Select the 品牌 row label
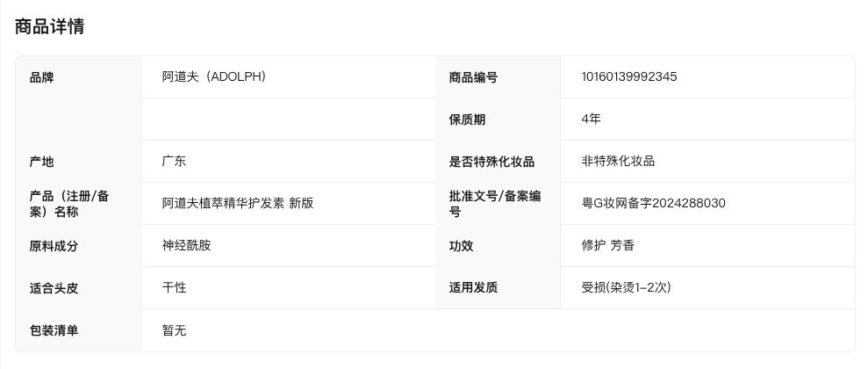 pyautogui.click(x=42, y=77)
